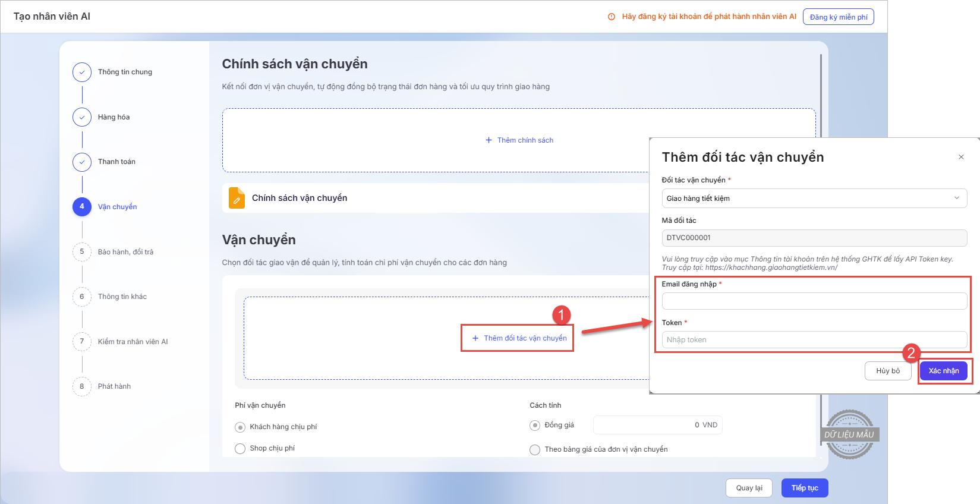Image resolution: width=980 pixels, height=504 pixels.
Task: Choose Theo bảng giá của đơn vị vận chuyển
Action: [x=535, y=450]
